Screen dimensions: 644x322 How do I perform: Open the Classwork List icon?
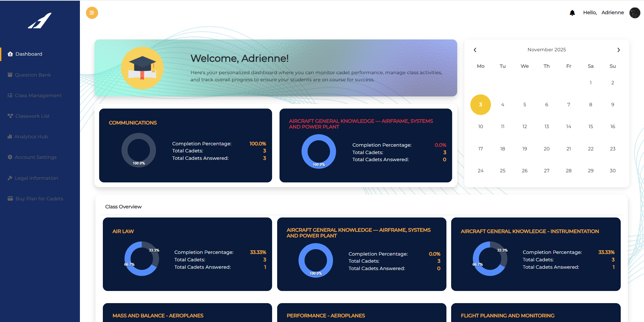click(10, 116)
